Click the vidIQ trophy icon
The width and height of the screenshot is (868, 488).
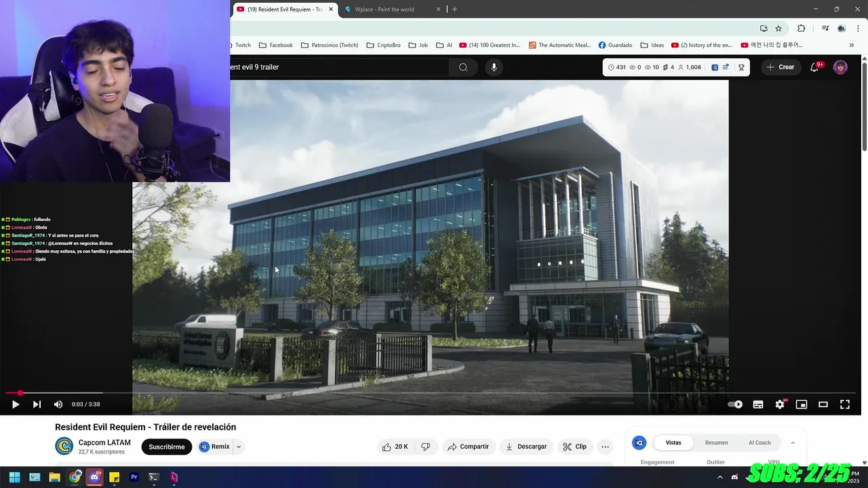coord(741,67)
